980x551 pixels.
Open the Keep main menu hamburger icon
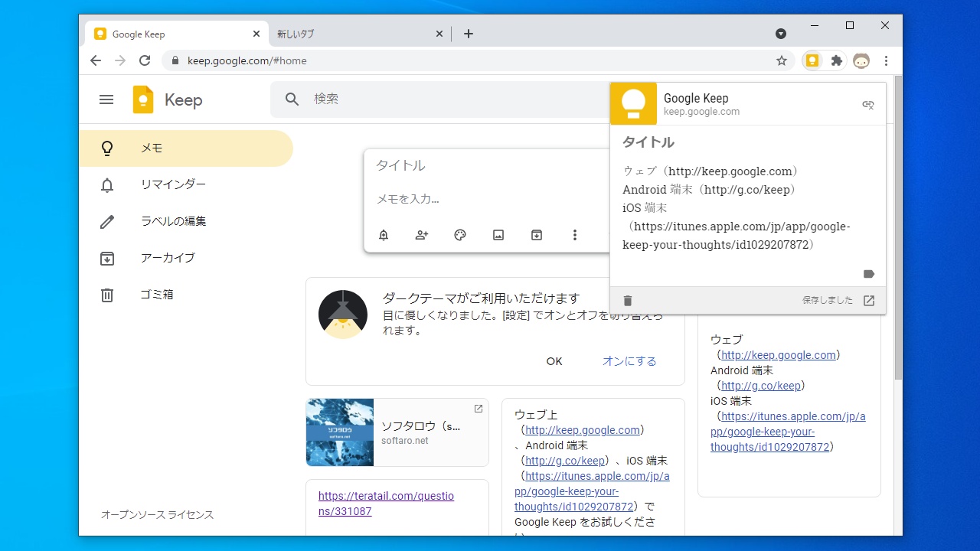(x=106, y=99)
